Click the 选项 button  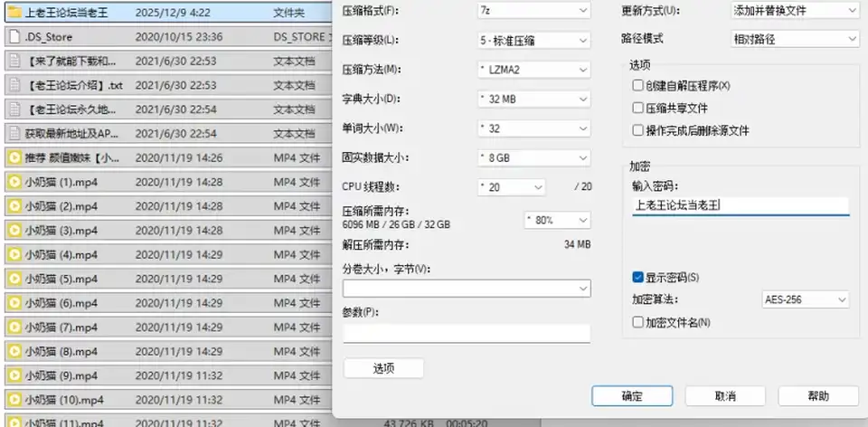click(x=383, y=368)
